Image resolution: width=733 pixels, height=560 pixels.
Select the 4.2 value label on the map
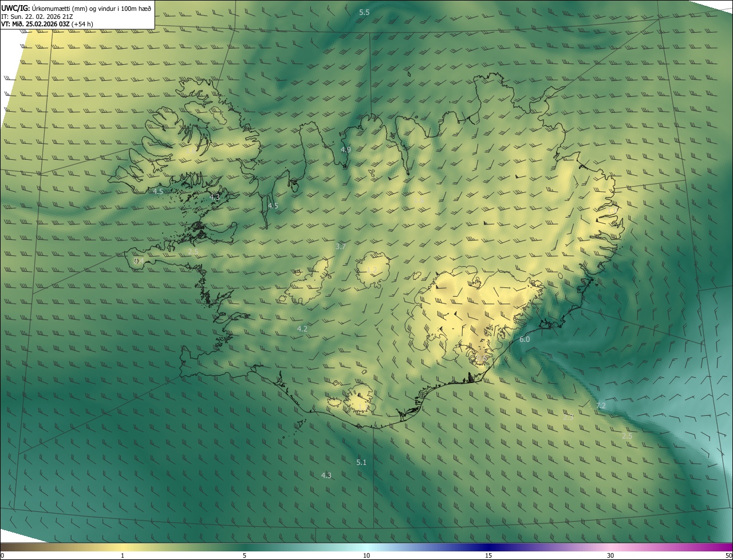pos(302,329)
